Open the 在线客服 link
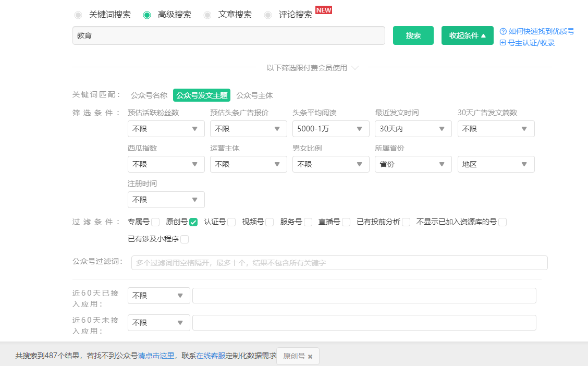 coord(211,356)
